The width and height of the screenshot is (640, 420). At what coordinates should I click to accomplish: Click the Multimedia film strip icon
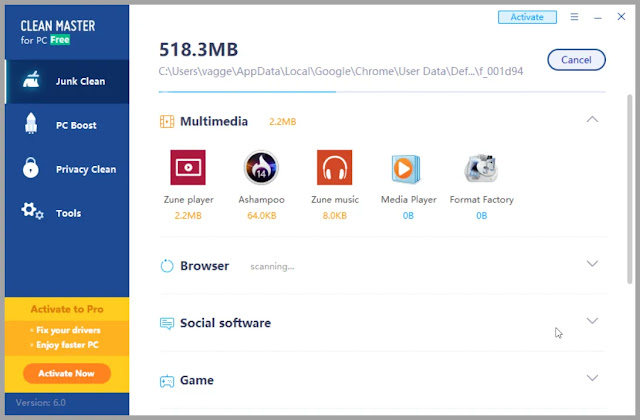(167, 121)
